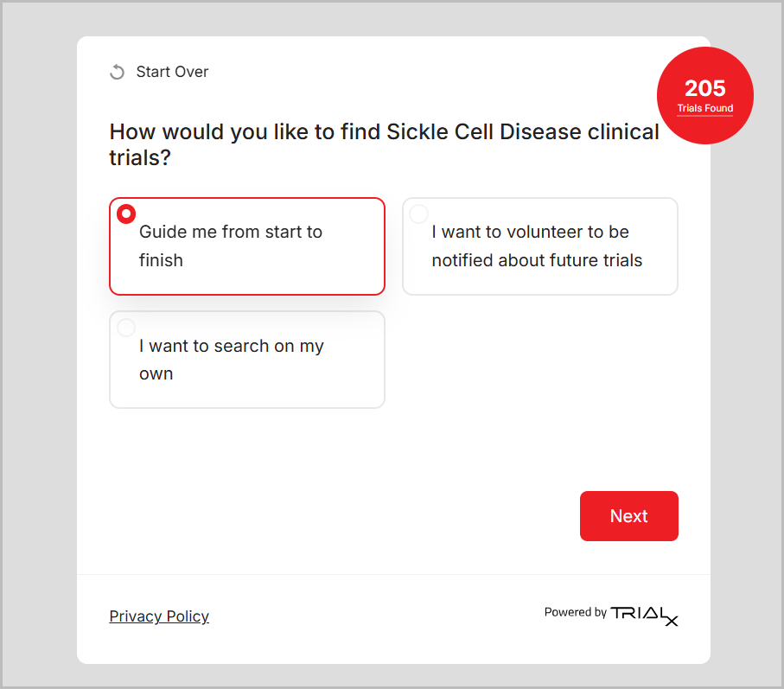The width and height of the screenshot is (784, 689).
Task: Click "notified about future trials" line
Action: (x=537, y=260)
